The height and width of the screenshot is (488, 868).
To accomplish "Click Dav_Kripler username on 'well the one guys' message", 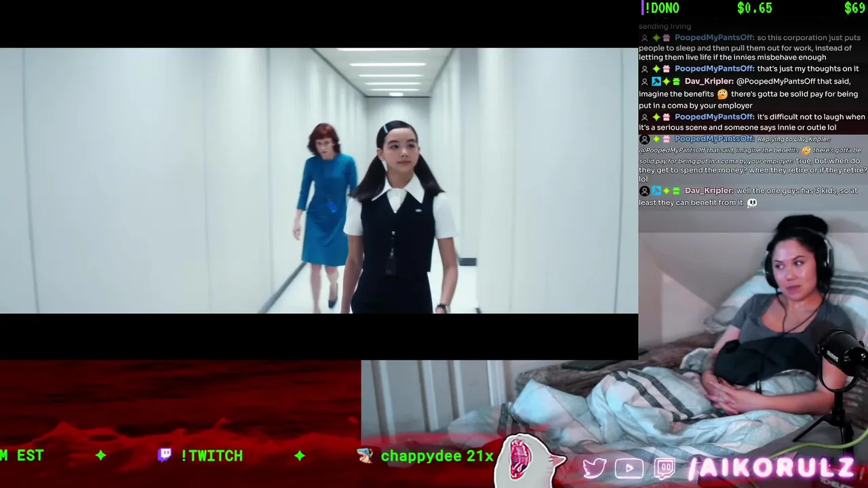I will point(709,191).
